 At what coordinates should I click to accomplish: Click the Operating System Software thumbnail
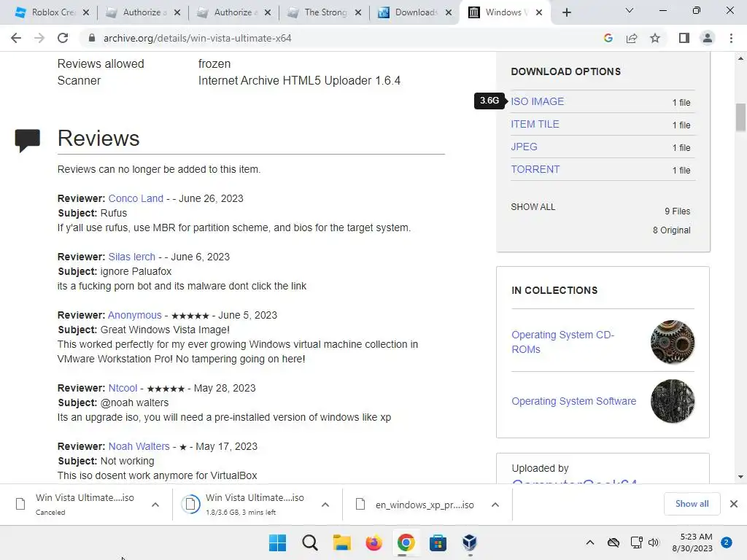[673, 401]
